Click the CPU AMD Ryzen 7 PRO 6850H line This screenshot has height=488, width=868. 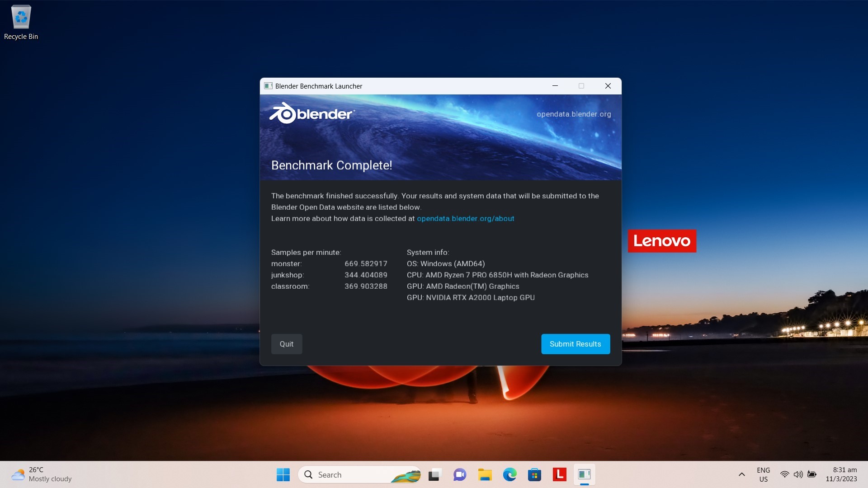tap(497, 275)
